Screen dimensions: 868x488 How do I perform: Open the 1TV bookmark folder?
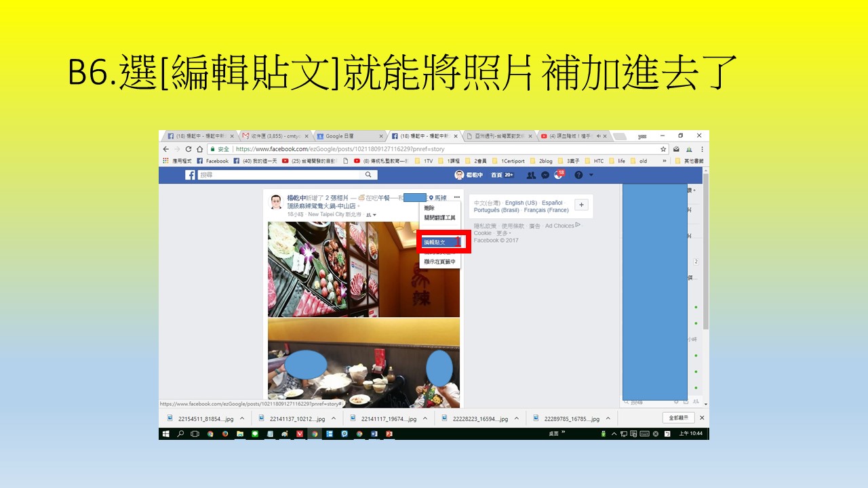click(423, 161)
